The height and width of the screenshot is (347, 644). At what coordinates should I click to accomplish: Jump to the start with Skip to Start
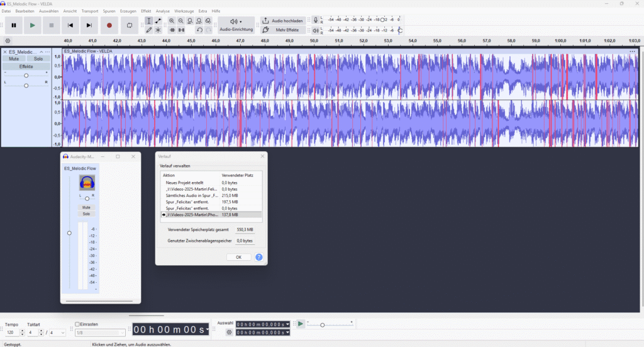[70, 25]
